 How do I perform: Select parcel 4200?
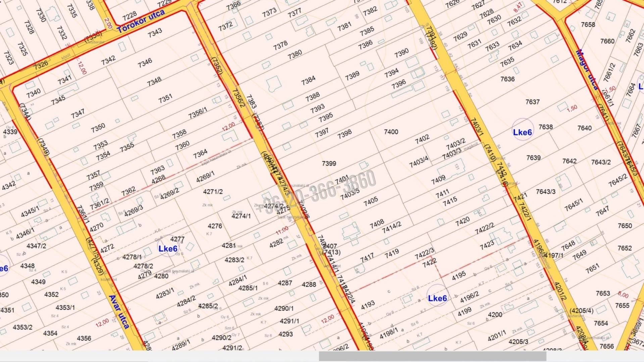[x=495, y=315]
